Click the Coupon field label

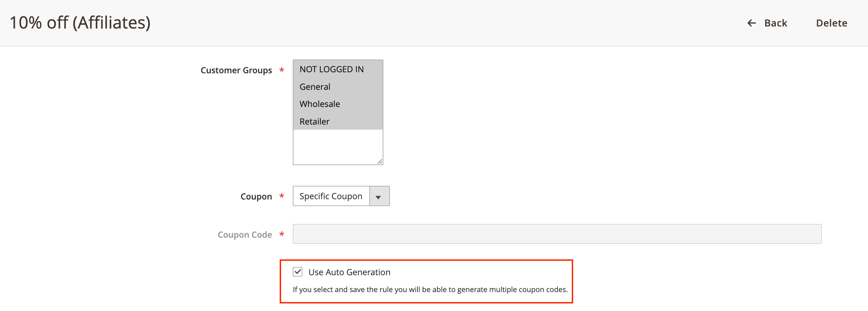[256, 196]
